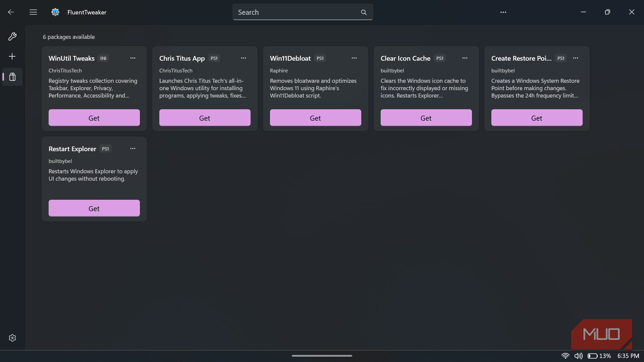Open Settings gear in sidebar
Image resolution: width=644 pixels, height=362 pixels.
pos(12,338)
